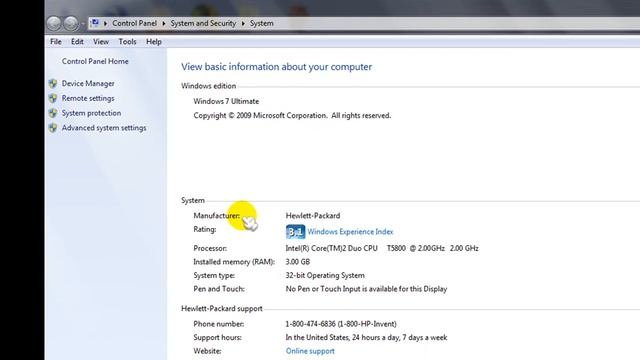Click the 'Hewlett-Packard support' section header
This screenshot has height=360, width=640.
tap(222, 309)
